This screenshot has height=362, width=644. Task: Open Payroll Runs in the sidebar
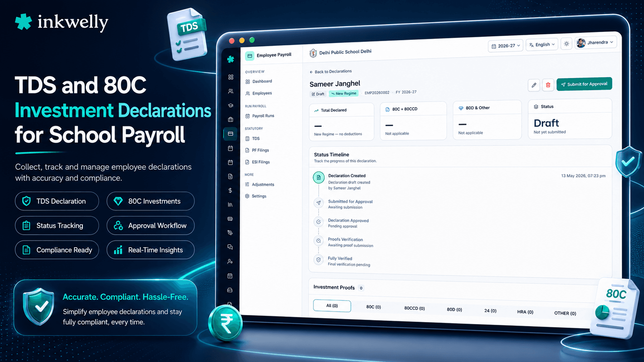(260, 116)
